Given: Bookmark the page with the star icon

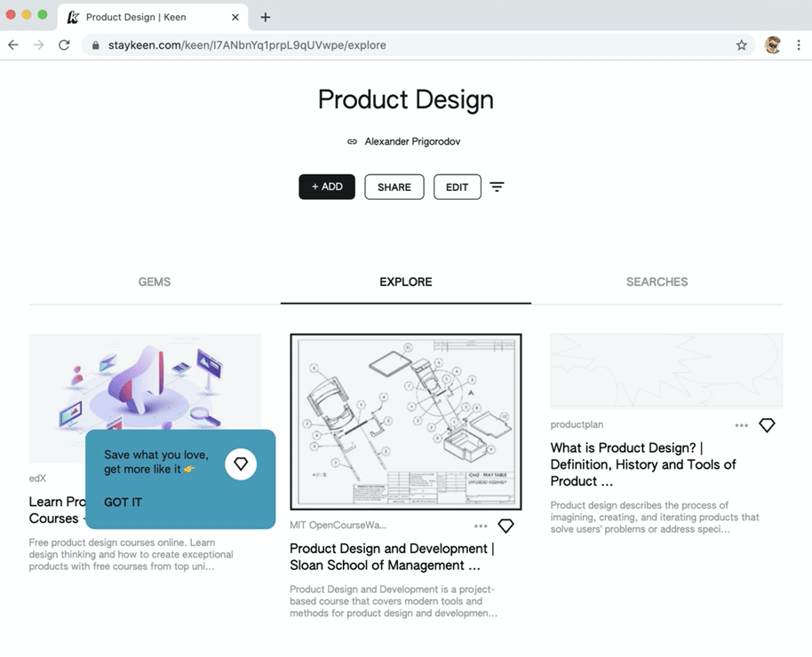Looking at the screenshot, I should point(742,45).
